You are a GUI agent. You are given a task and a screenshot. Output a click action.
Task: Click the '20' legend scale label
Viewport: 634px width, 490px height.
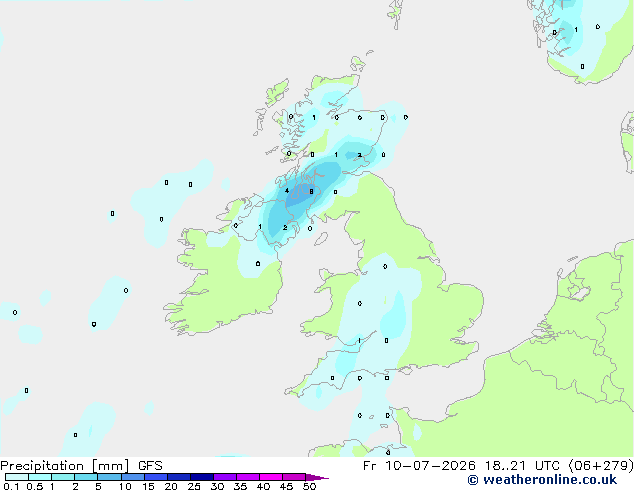(171, 486)
